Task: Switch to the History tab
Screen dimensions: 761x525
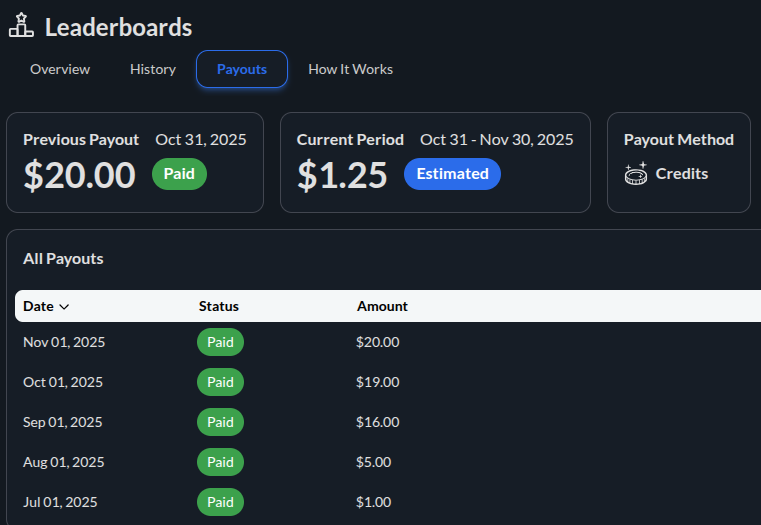Action: [153, 69]
